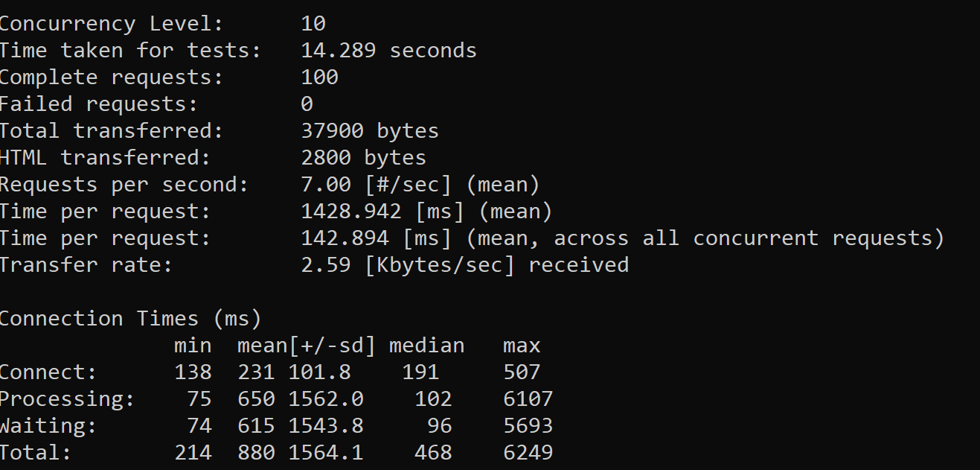Select the Complete requests label
980x470 pixels.
point(111,77)
